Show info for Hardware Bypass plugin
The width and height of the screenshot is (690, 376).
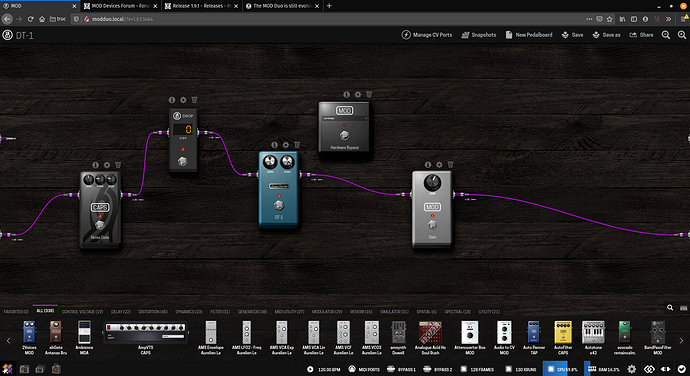tap(347, 94)
